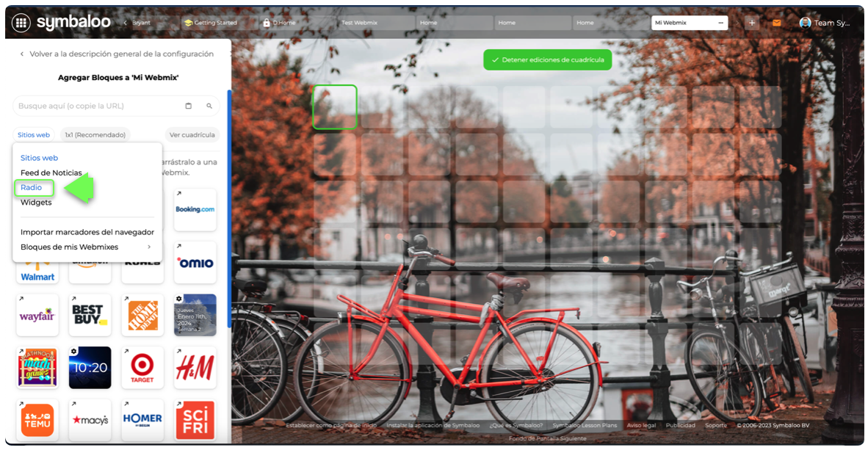The width and height of the screenshot is (868, 450).
Task: Select the wayfair tile
Action: (x=37, y=315)
